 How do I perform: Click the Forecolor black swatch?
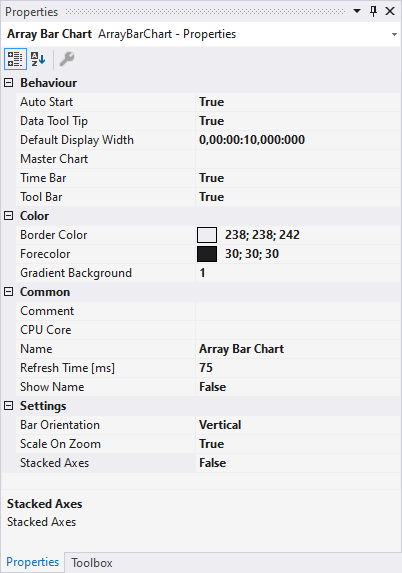tap(207, 254)
